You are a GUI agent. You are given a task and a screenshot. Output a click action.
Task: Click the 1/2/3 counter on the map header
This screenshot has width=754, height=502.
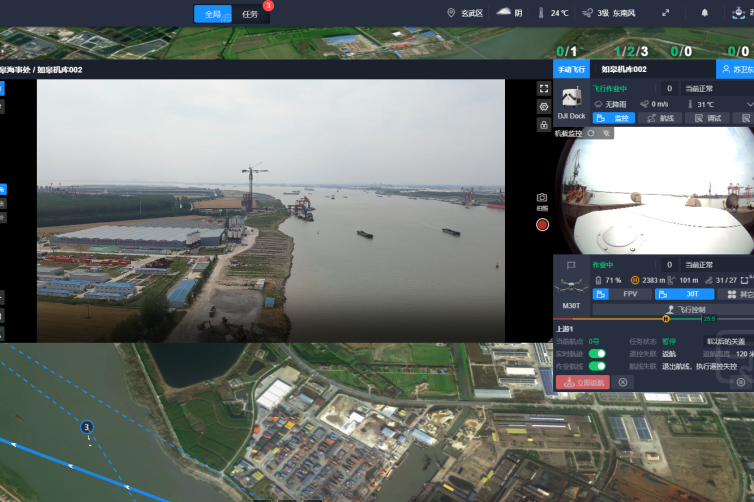point(631,51)
